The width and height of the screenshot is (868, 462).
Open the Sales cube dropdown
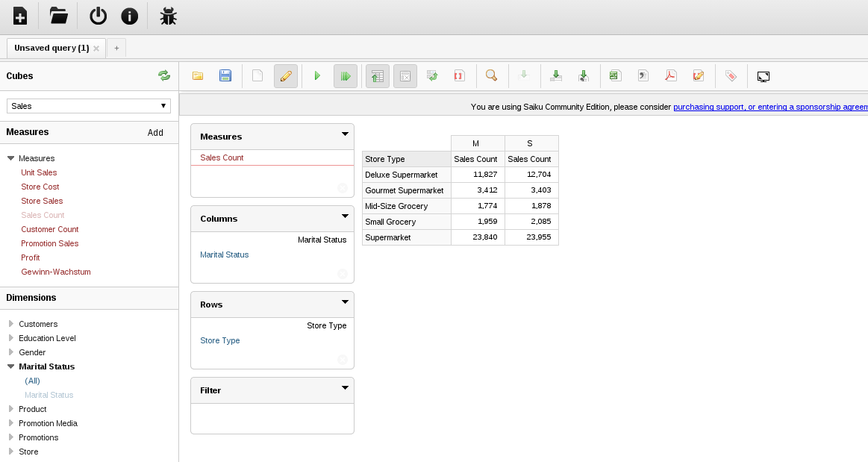pos(89,106)
